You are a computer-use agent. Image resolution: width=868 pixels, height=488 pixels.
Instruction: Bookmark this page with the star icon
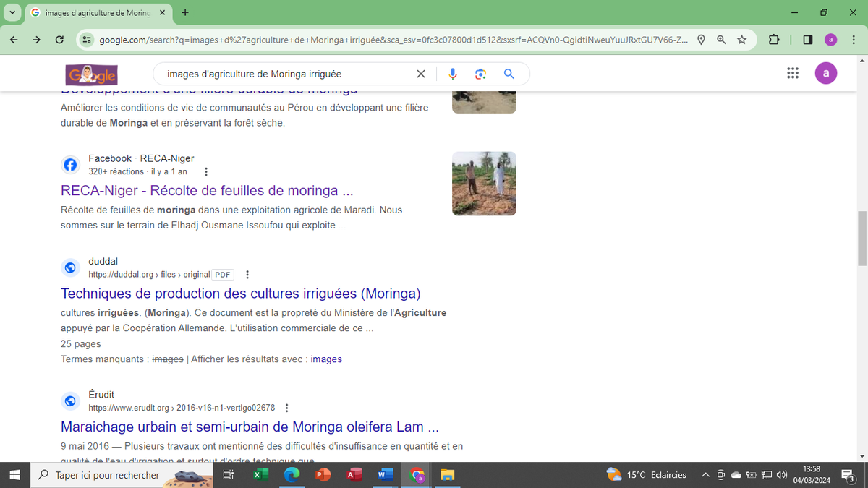[741, 40]
